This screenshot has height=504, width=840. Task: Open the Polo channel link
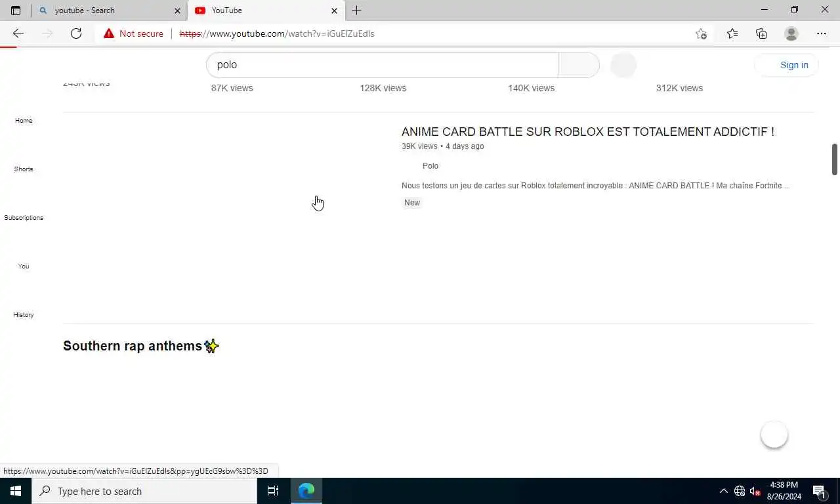[430, 166]
